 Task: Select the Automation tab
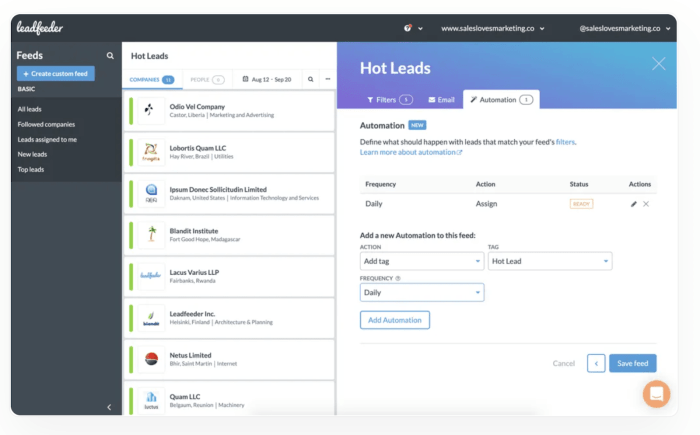tap(501, 100)
